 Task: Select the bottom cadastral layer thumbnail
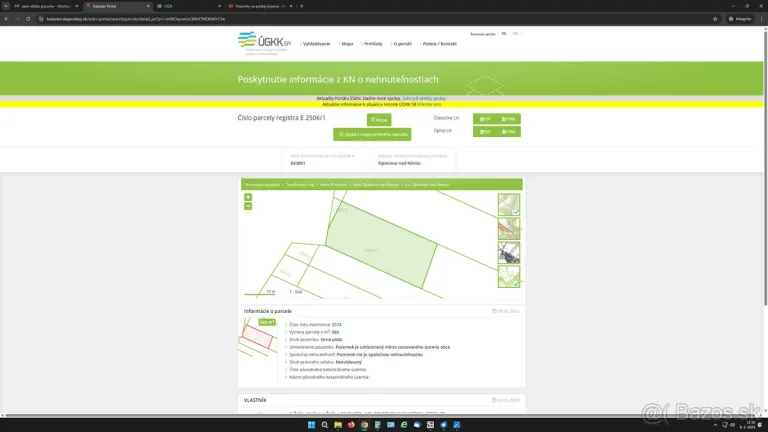[509, 277]
